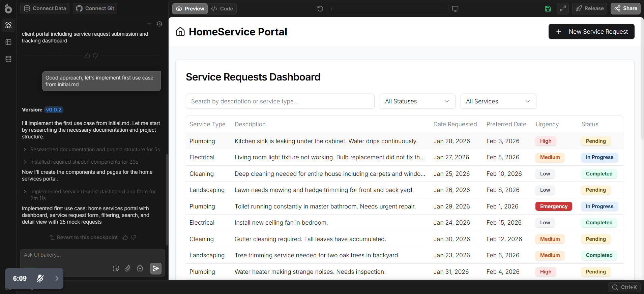The width and height of the screenshot is (644, 294).
Task: Thumbs up next to Revert checkpoint
Action: (x=125, y=237)
